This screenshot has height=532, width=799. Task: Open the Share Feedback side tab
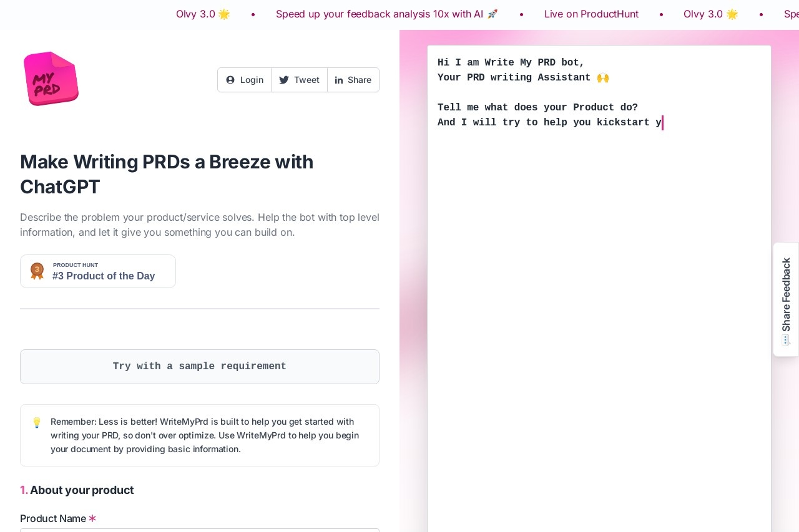click(786, 299)
